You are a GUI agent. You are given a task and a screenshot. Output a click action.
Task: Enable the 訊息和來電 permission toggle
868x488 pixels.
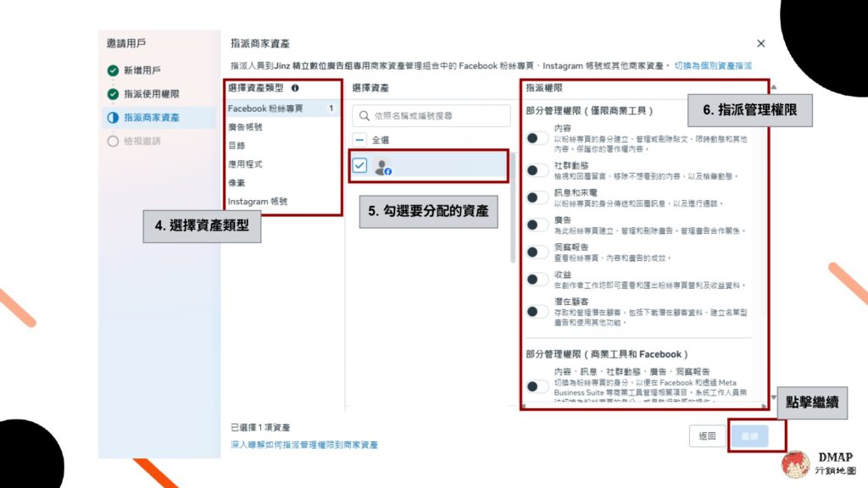tap(537, 197)
